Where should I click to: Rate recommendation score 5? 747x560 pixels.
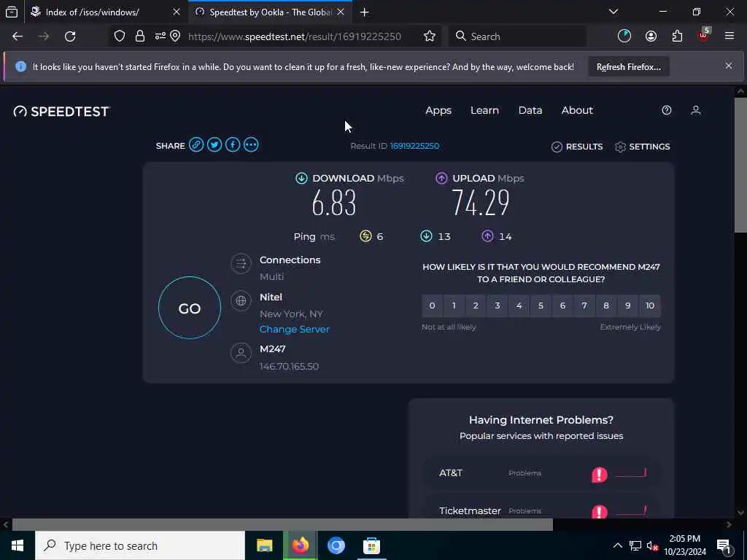tap(541, 306)
